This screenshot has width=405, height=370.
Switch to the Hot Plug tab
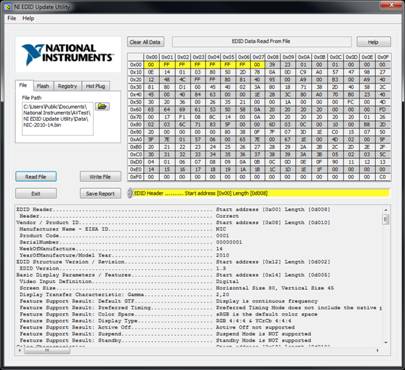coord(95,86)
